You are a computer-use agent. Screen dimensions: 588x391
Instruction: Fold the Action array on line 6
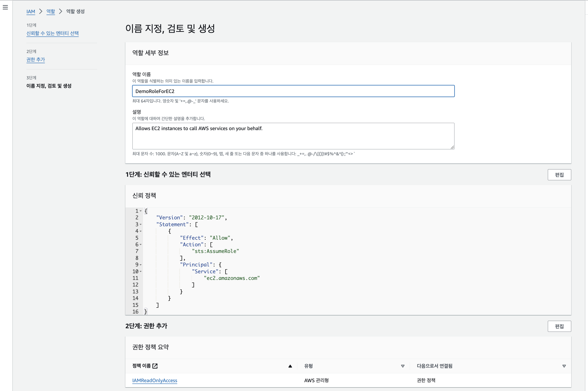[x=141, y=245]
